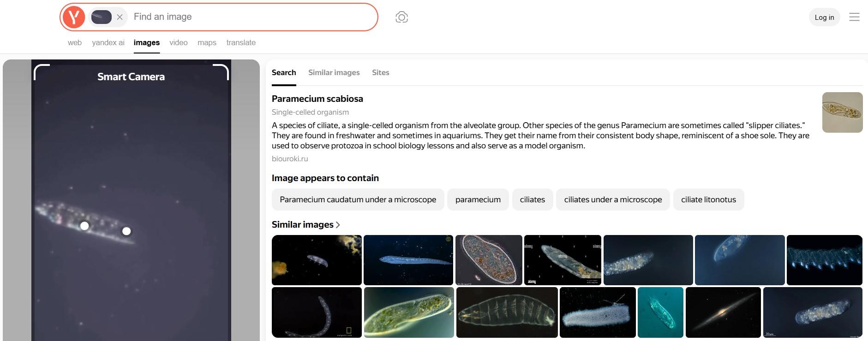Switch to the Sites tab
This screenshot has width=868, height=341.
coord(380,72)
